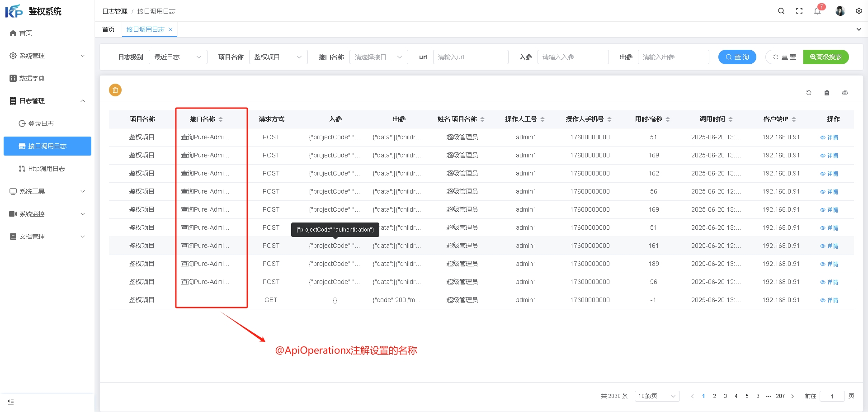The image size is (868, 412).
Task: Switch to the 首页 tab
Action: [108, 29]
